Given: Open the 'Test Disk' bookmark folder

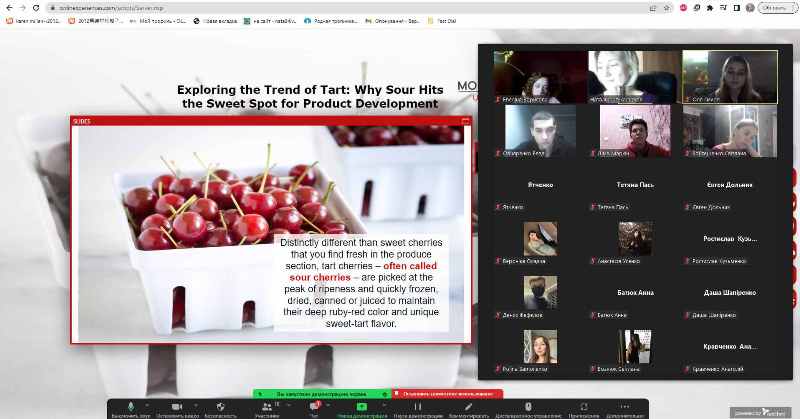Looking at the screenshot, I should (x=442, y=21).
